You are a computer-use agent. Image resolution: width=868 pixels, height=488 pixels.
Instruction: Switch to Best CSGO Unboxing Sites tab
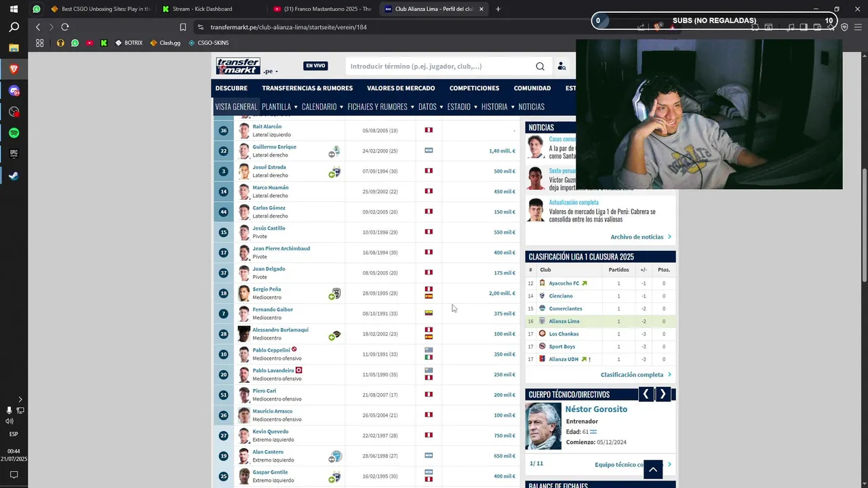coord(100,9)
